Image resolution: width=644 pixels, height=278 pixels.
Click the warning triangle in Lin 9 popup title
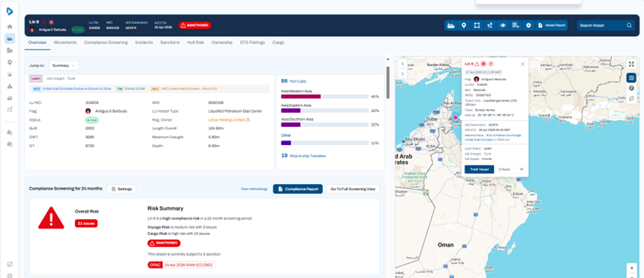point(477,64)
